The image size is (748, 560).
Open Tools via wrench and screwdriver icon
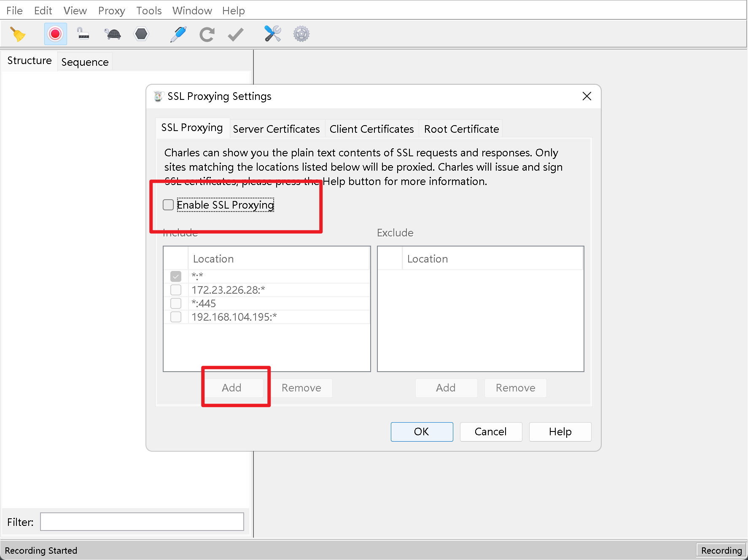click(272, 34)
